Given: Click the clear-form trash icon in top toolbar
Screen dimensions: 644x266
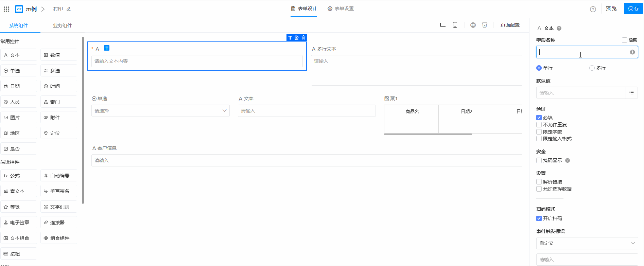Looking at the screenshot, I should (x=485, y=25).
